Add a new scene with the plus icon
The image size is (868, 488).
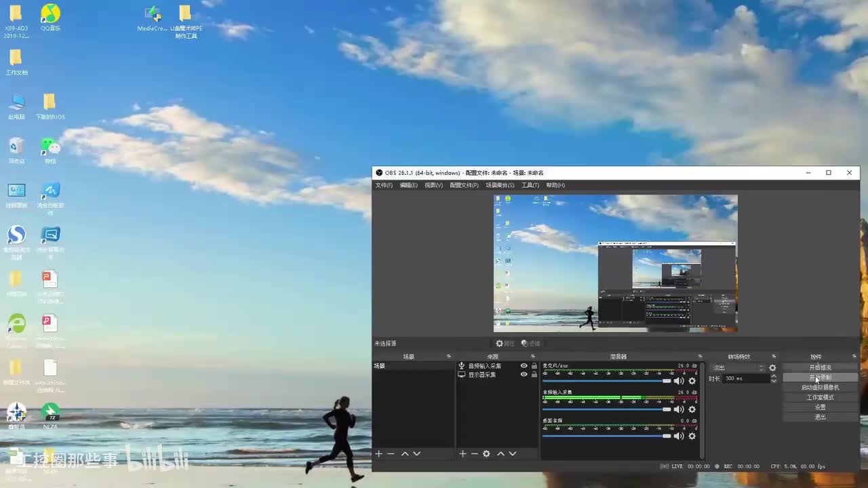coord(379,453)
